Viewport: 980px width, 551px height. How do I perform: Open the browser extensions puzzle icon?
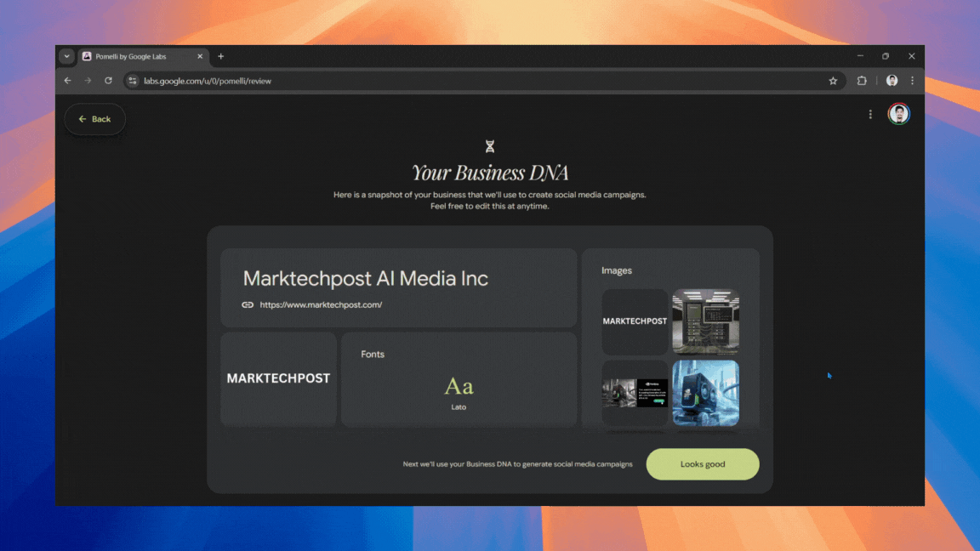862,81
